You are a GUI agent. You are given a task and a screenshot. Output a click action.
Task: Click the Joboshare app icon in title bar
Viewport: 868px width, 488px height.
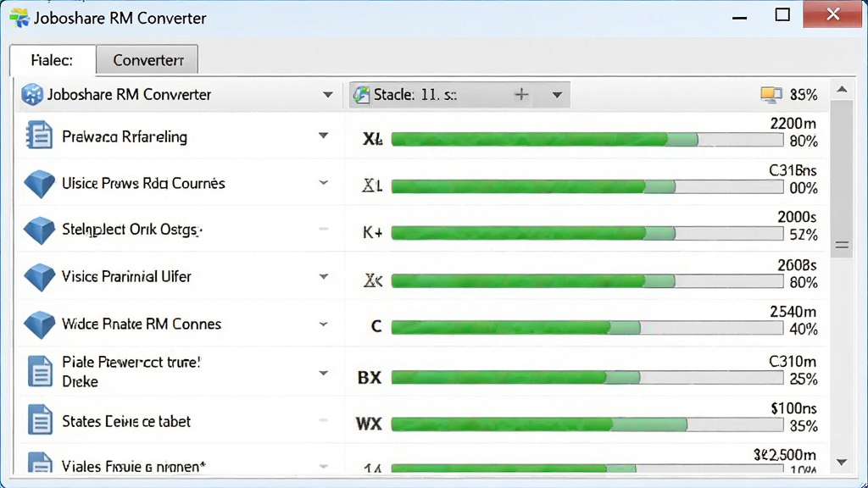coord(19,18)
